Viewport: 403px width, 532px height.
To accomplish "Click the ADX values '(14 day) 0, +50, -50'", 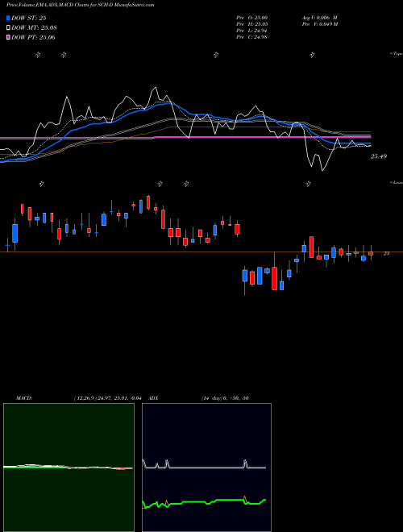I will [225, 398].
